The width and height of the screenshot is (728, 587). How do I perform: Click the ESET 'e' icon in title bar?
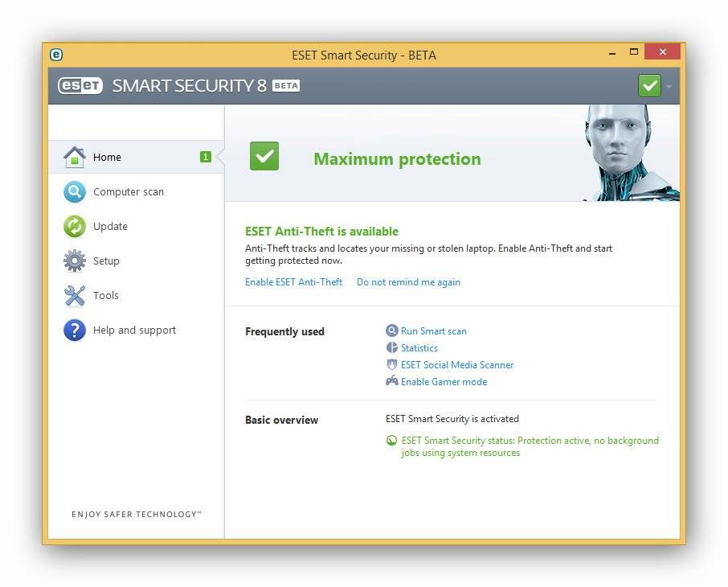pos(56,55)
